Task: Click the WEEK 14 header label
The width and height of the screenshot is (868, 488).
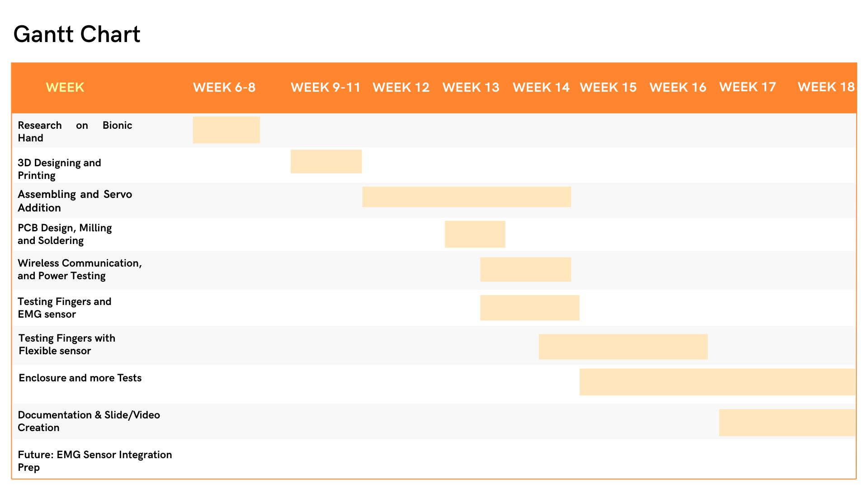Action: click(x=541, y=87)
